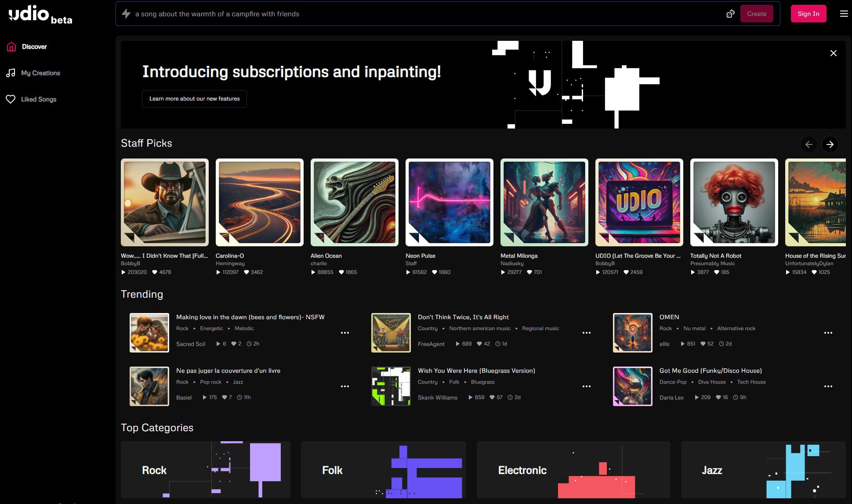
Task: Open the Liked Songs page
Action: pyautogui.click(x=39, y=99)
